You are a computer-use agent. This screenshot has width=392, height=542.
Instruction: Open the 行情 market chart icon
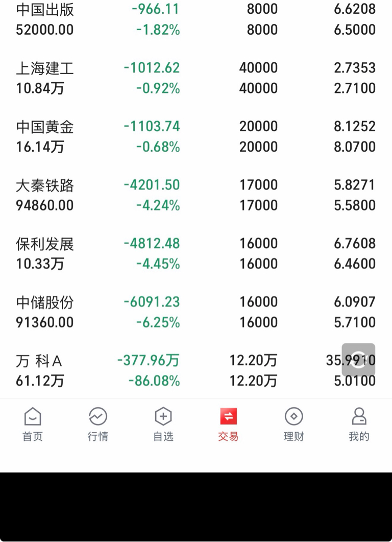(x=98, y=417)
